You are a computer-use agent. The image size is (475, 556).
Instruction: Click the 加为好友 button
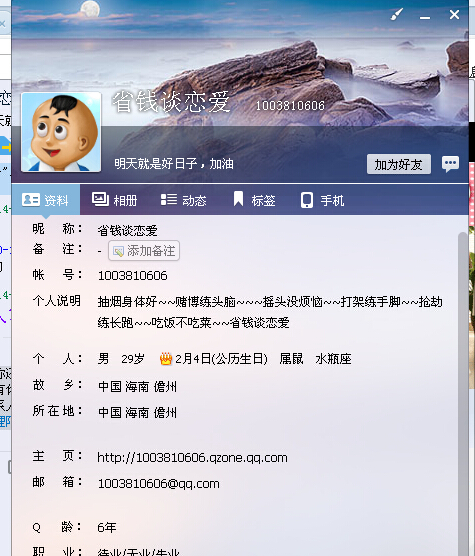tap(399, 164)
